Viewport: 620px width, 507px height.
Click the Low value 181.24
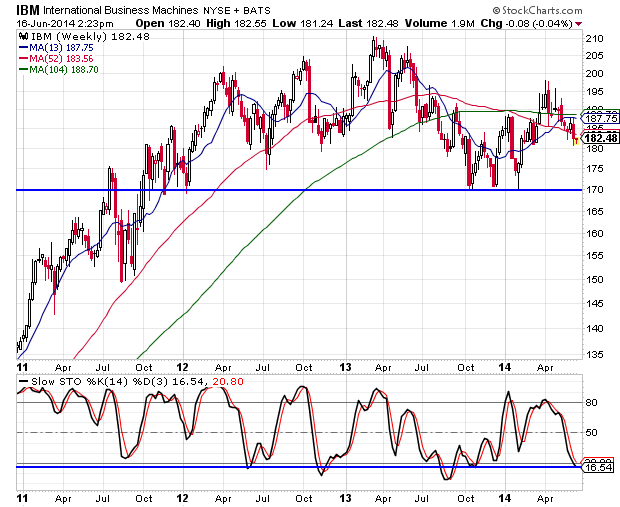316,24
